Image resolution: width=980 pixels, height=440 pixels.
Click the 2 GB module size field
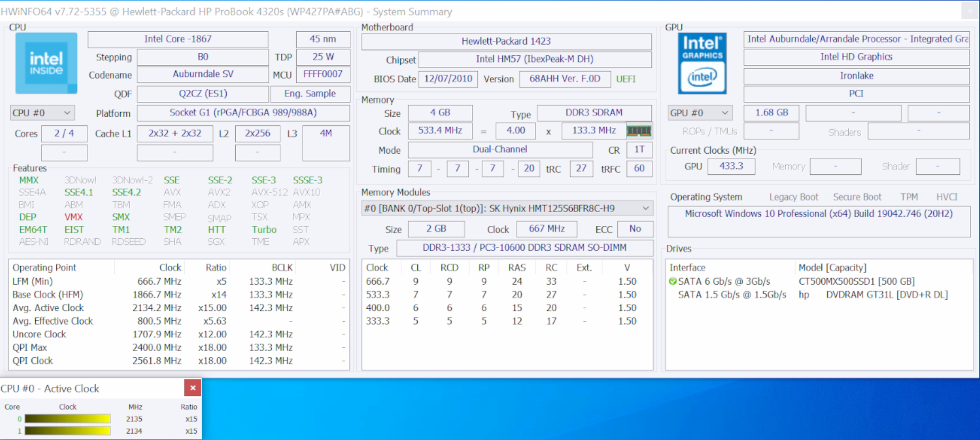(x=436, y=229)
